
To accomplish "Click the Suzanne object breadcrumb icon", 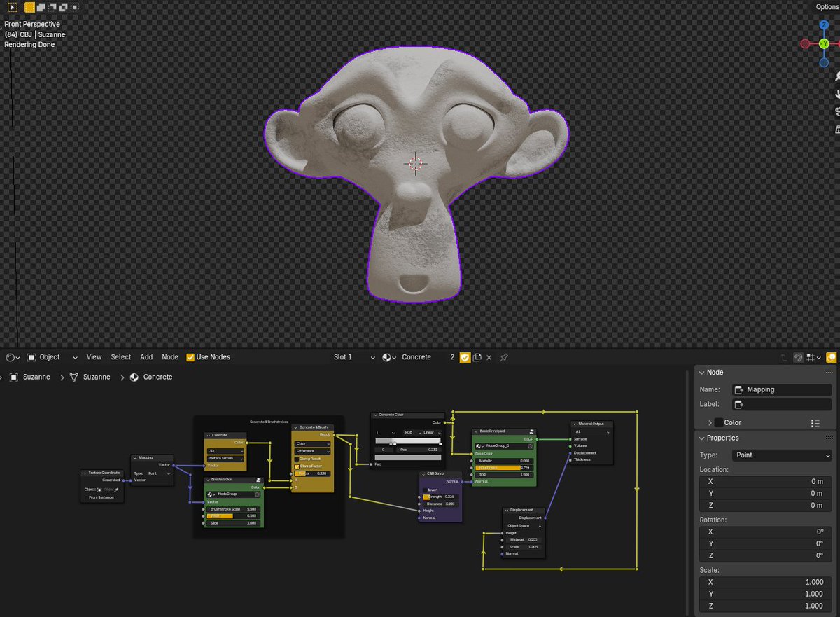I will (x=14, y=377).
